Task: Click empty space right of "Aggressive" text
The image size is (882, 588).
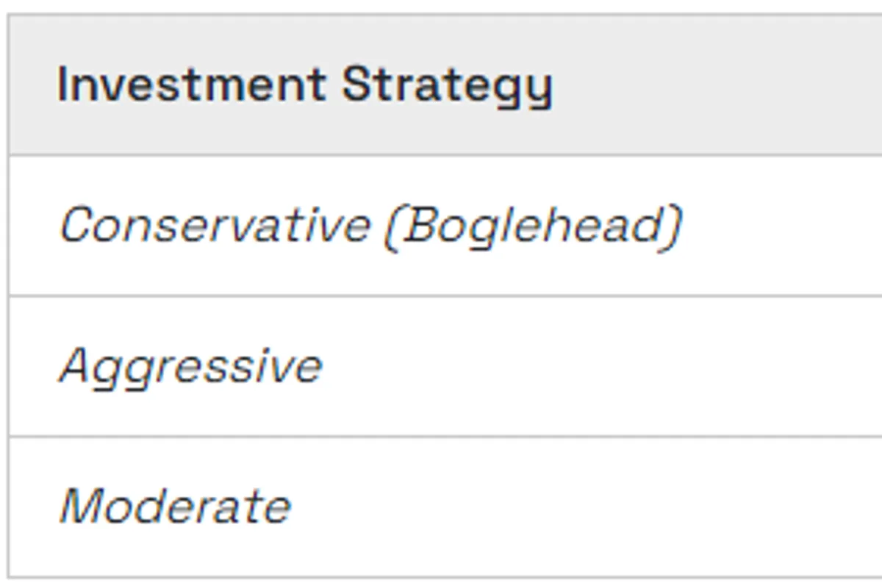Action: pos(588,365)
